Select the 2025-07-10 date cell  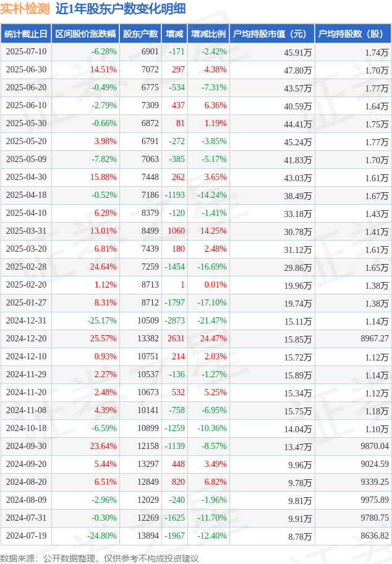(x=26, y=52)
